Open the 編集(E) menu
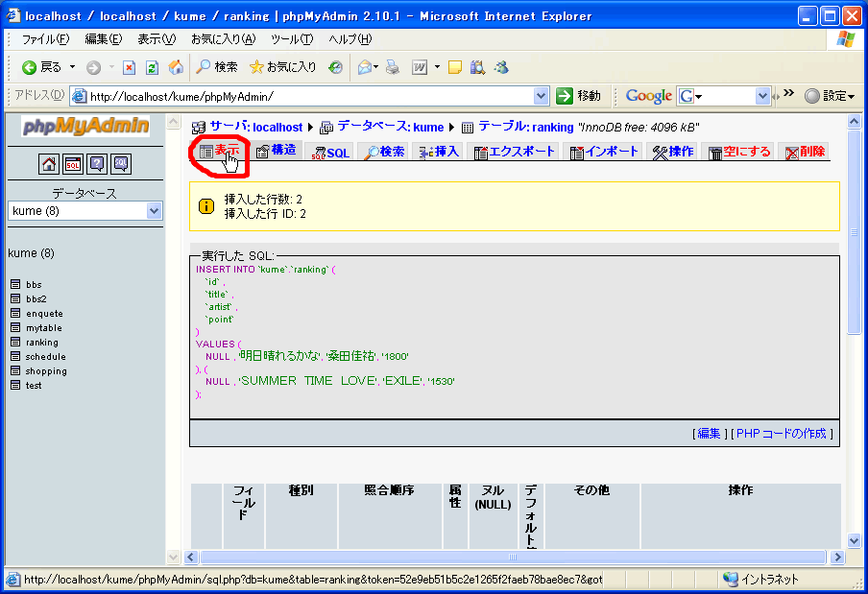This screenshot has width=868, height=594. click(103, 39)
